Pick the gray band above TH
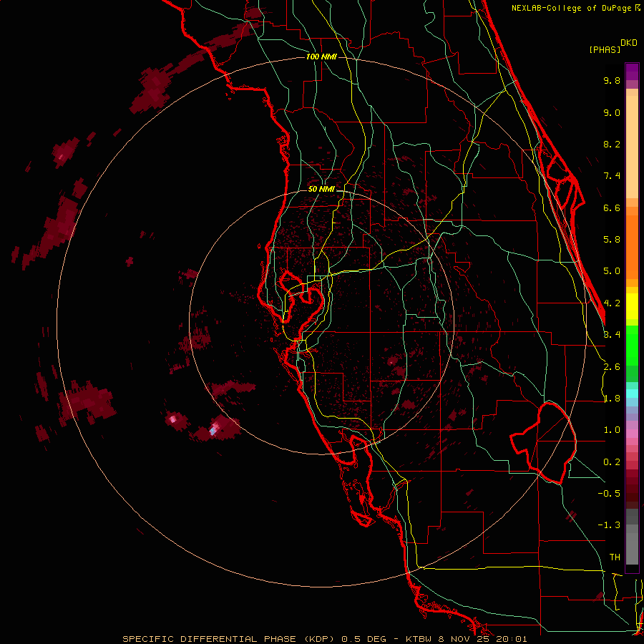This screenshot has height=644, width=644. 632,548
